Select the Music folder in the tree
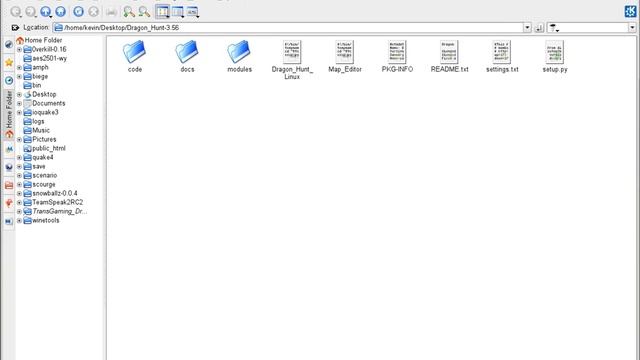640x360 pixels. [37, 130]
